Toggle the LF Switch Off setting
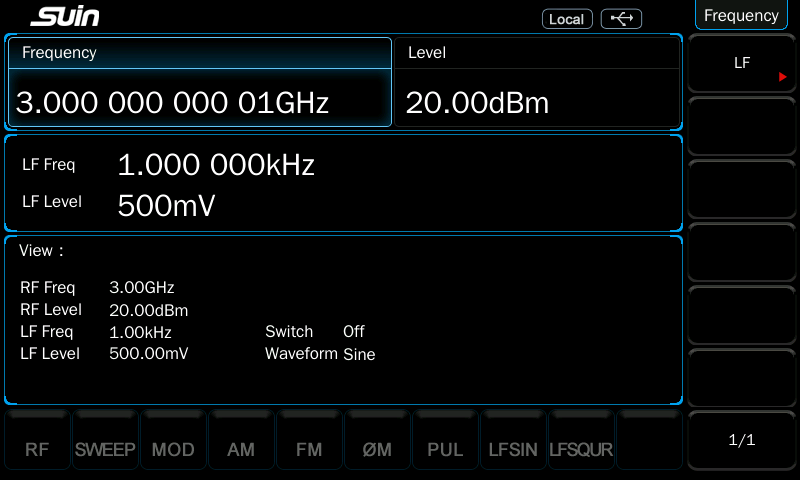 [x=353, y=331]
